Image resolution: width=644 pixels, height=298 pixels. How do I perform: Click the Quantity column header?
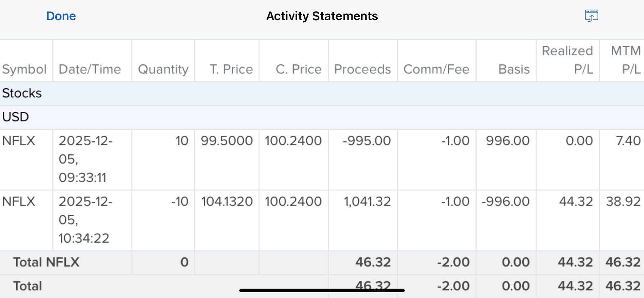pos(163,69)
